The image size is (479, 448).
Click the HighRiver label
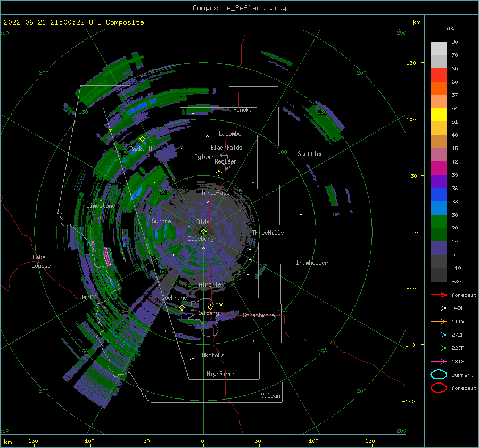click(x=221, y=374)
